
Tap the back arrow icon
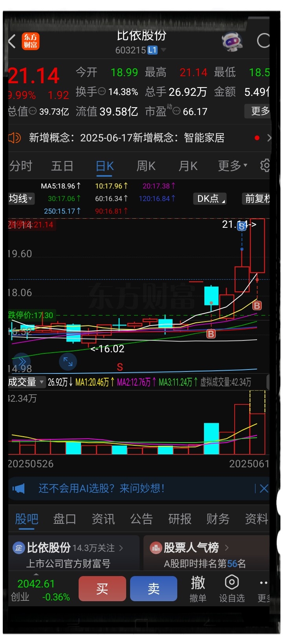12,41
